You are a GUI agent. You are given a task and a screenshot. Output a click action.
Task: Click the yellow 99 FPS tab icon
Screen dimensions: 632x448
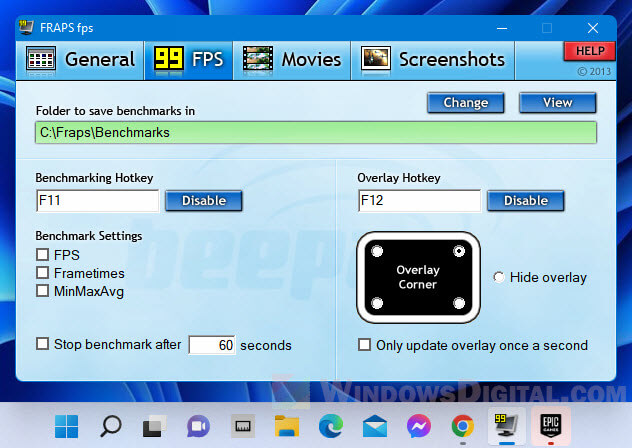pos(169,59)
